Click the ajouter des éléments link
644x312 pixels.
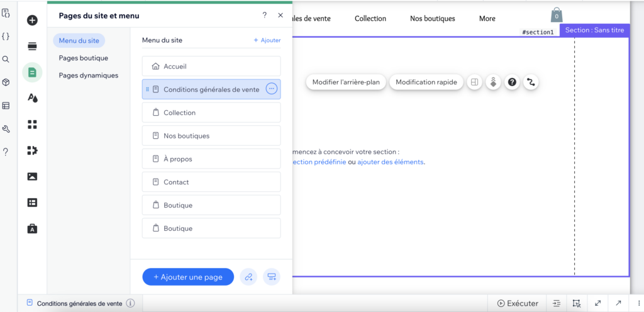[x=391, y=162]
